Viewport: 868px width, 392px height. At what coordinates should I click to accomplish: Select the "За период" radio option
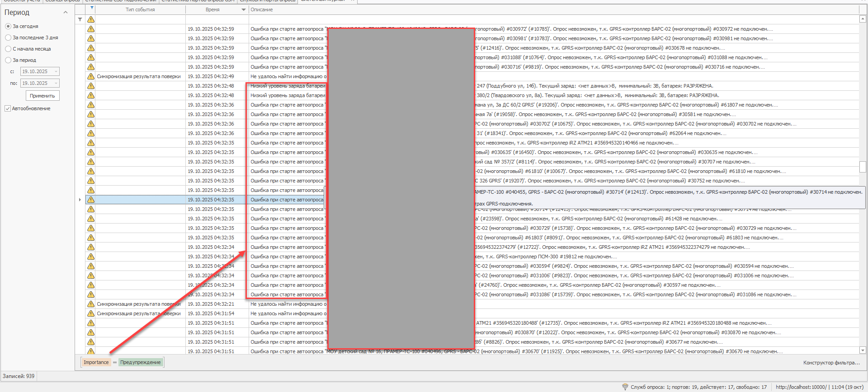coord(8,60)
